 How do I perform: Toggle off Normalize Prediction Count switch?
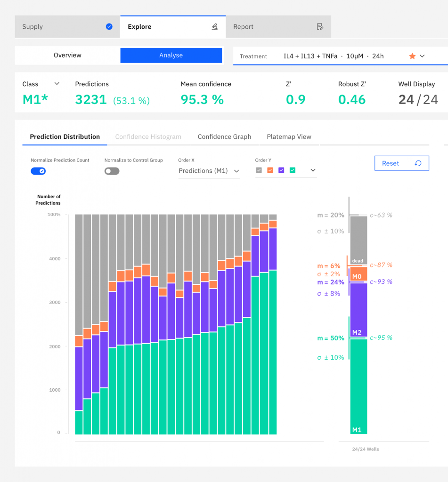(x=38, y=171)
